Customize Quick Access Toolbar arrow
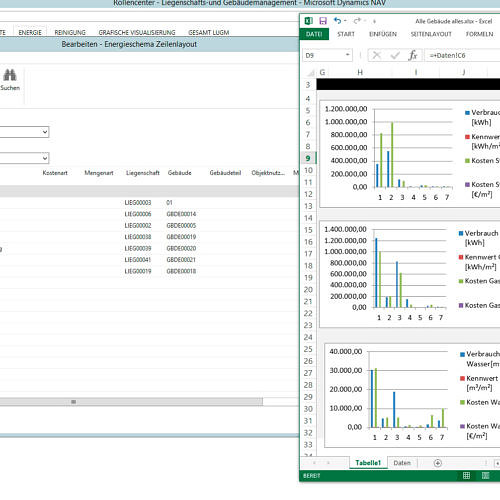 (x=374, y=21)
